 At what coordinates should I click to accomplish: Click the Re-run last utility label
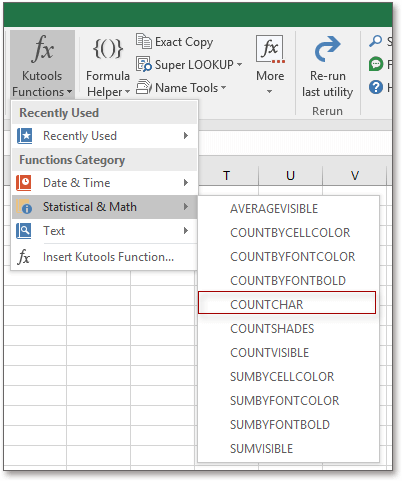pos(327,84)
